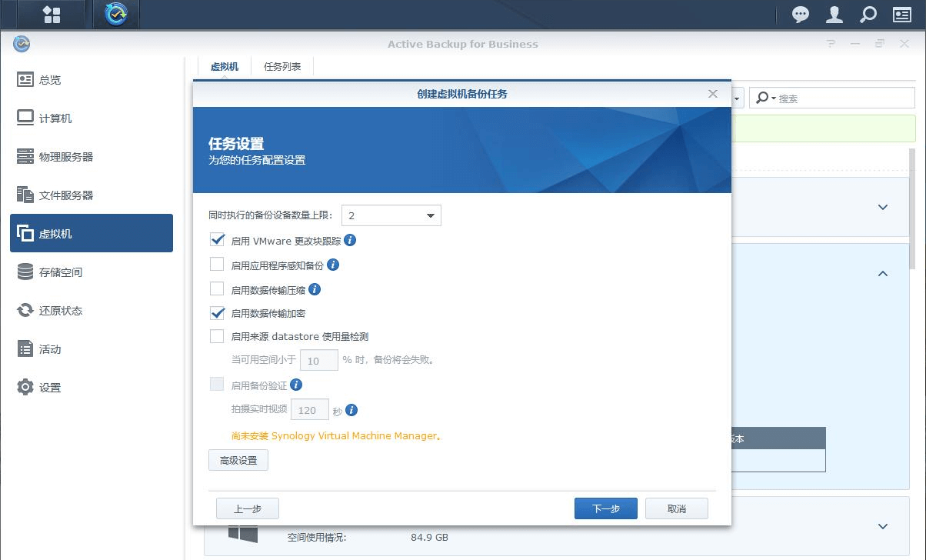Image resolution: width=926 pixels, height=560 pixels.
Task: Open the concurrent backup device limit dropdown
Action: coord(391,216)
